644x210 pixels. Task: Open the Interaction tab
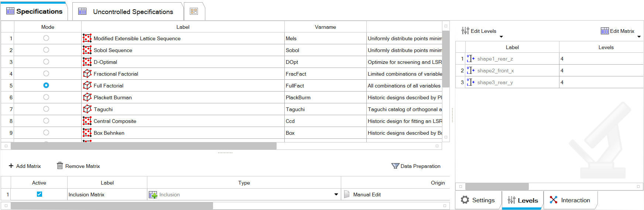[570, 200]
